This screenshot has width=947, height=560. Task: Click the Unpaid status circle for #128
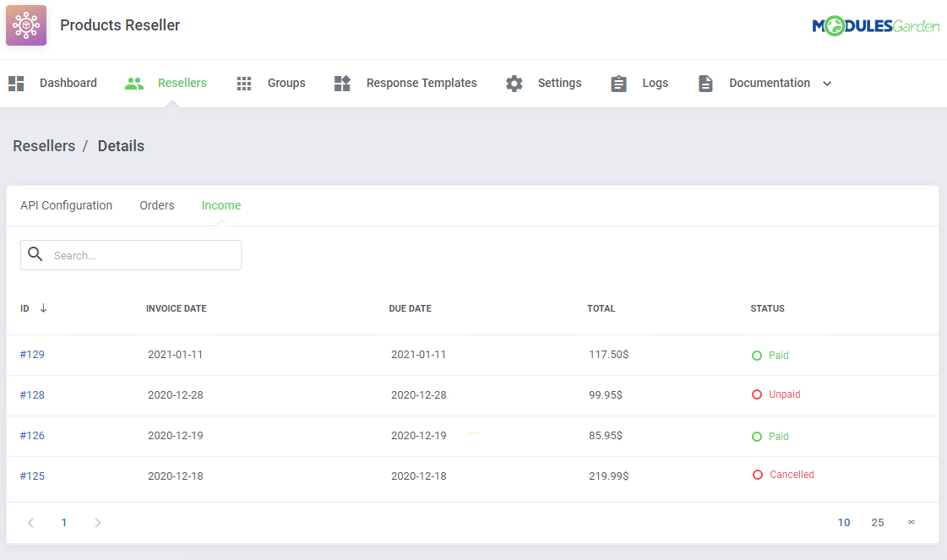coord(757,394)
